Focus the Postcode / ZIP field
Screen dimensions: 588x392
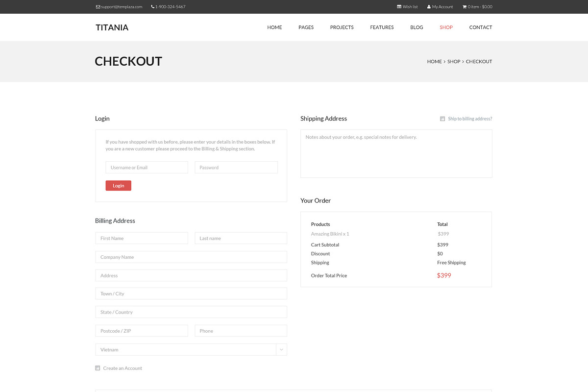coord(142,331)
